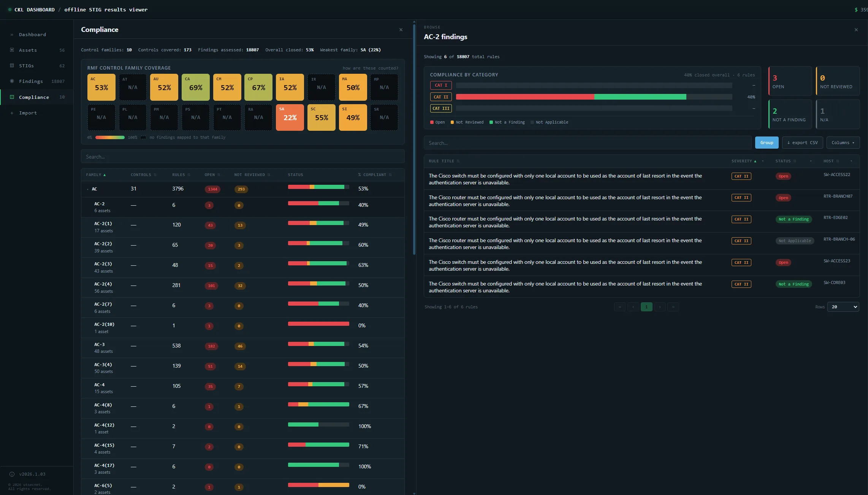The image size is (868, 495).
Task: Go to STIGs in the sidebar
Action: tap(37, 65)
